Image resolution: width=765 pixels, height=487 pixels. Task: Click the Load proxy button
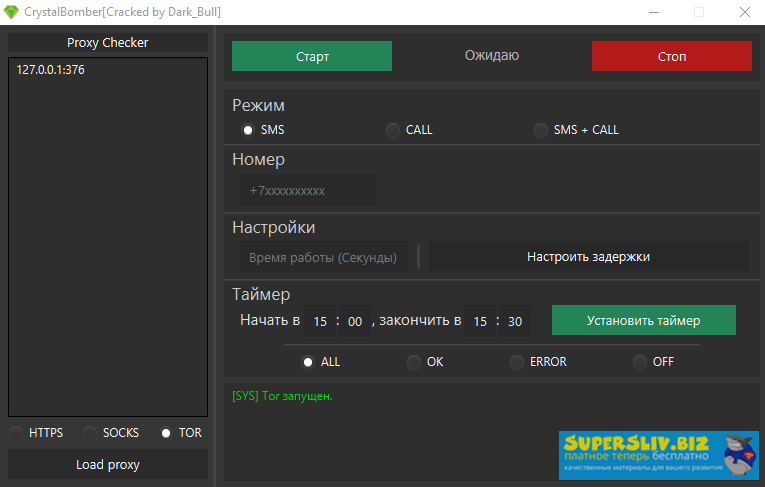(x=108, y=464)
